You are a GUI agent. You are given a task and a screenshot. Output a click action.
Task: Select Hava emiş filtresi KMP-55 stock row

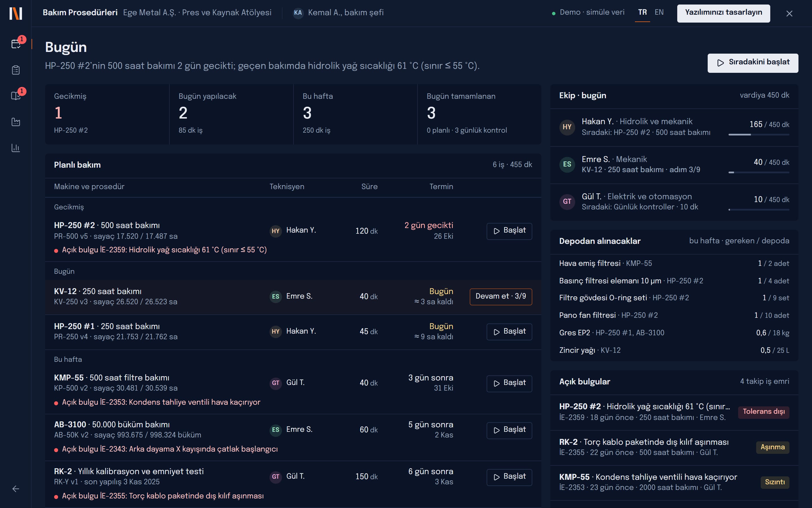tap(674, 263)
